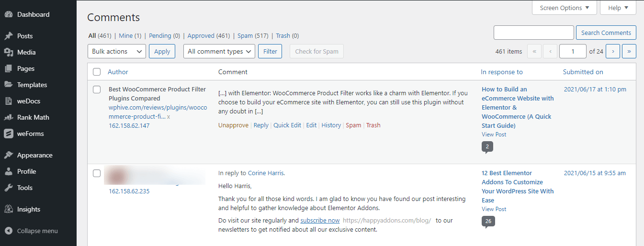
Task: Click the IP address 162.158.62.147
Action: pyautogui.click(x=129, y=125)
